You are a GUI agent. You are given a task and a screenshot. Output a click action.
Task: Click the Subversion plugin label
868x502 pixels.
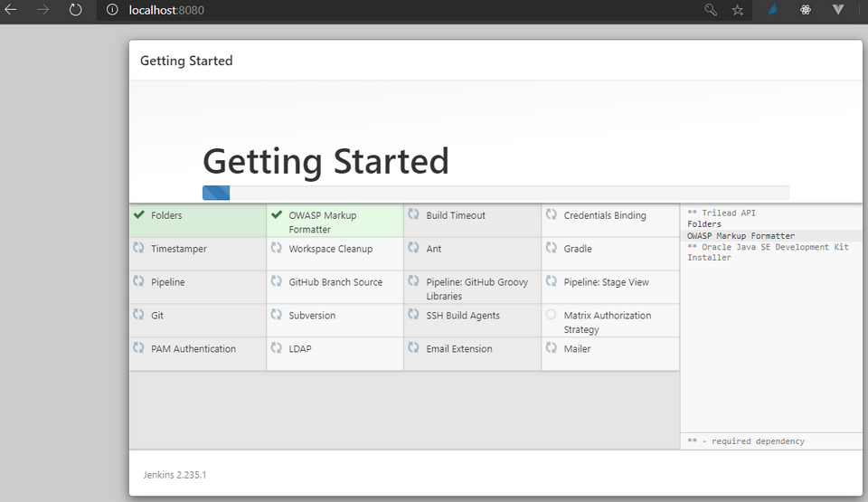[312, 316]
